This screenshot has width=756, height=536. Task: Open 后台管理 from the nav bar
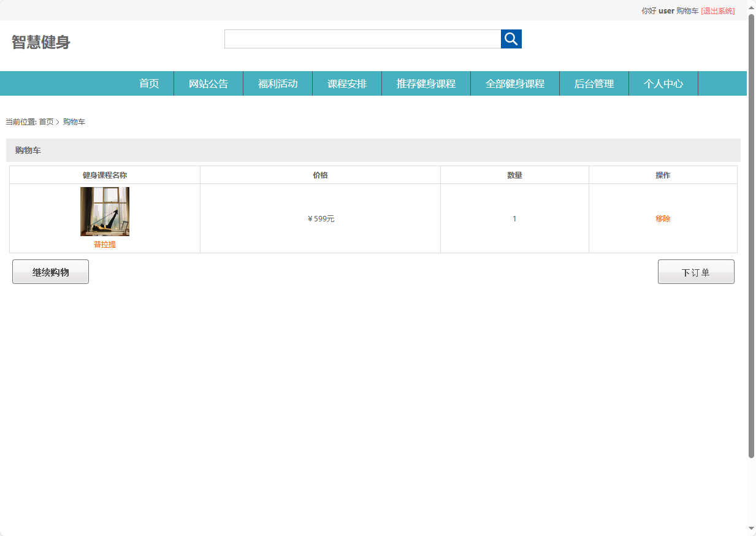(594, 84)
